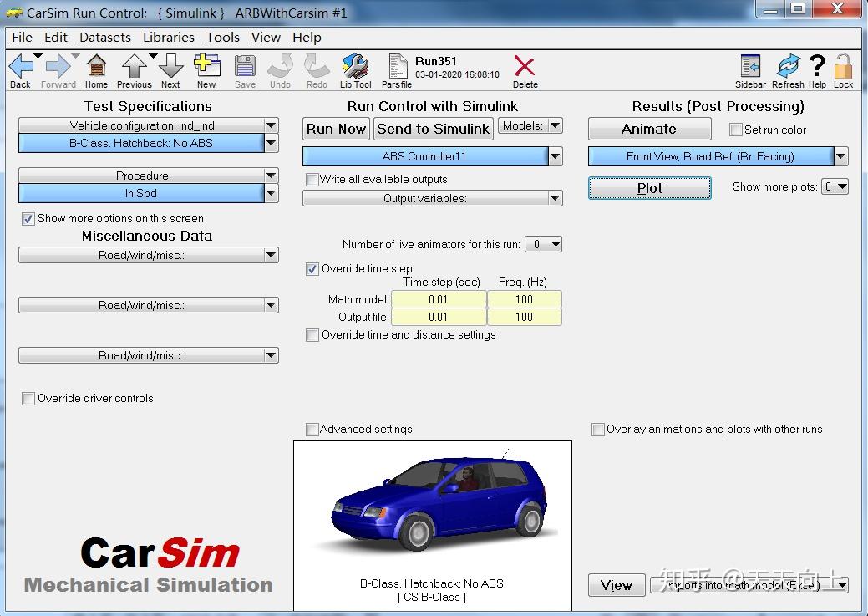Open the Datasets menu
868x616 pixels.
pos(104,38)
